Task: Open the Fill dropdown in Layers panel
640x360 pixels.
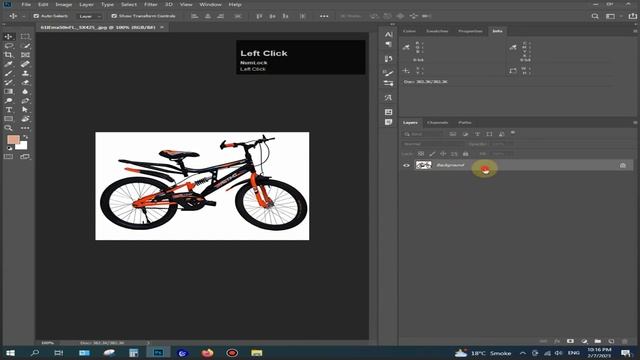Action: click(500, 154)
